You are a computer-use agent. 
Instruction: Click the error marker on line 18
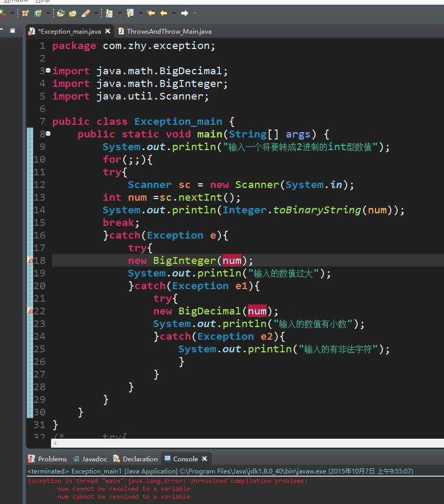(31, 261)
